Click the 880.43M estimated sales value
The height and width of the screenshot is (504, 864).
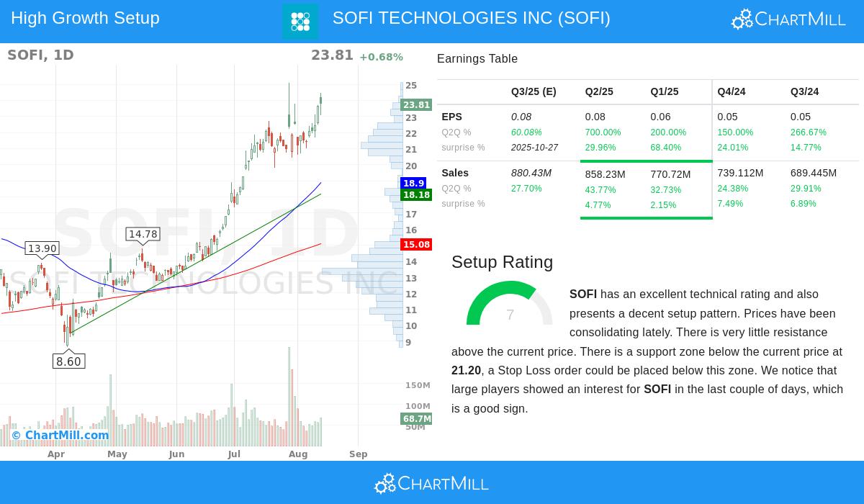tap(531, 173)
